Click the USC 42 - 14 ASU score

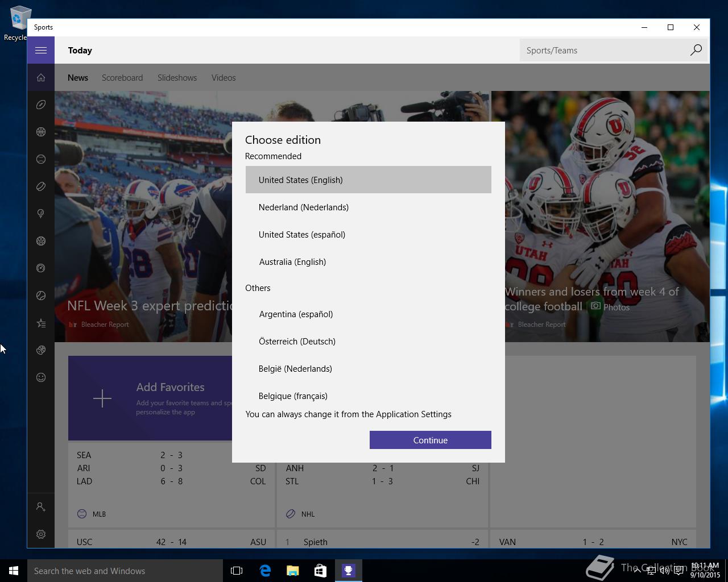171,542
